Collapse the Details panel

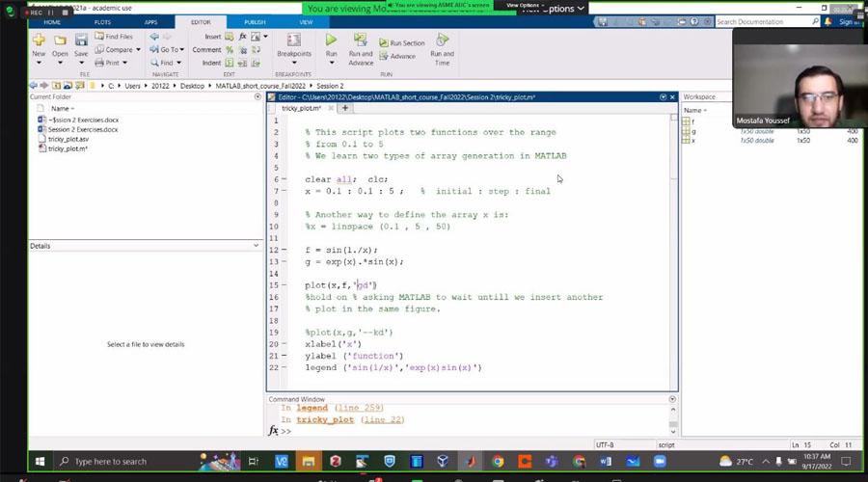[x=256, y=246]
